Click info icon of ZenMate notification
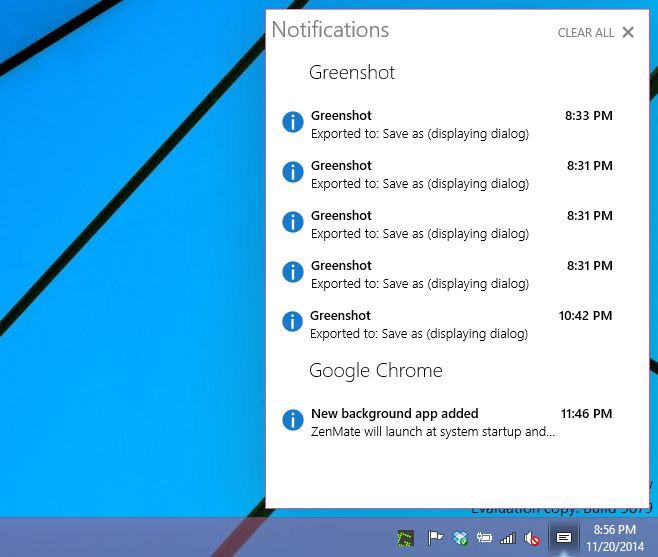This screenshot has width=658, height=557. click(x=292, y=420)
